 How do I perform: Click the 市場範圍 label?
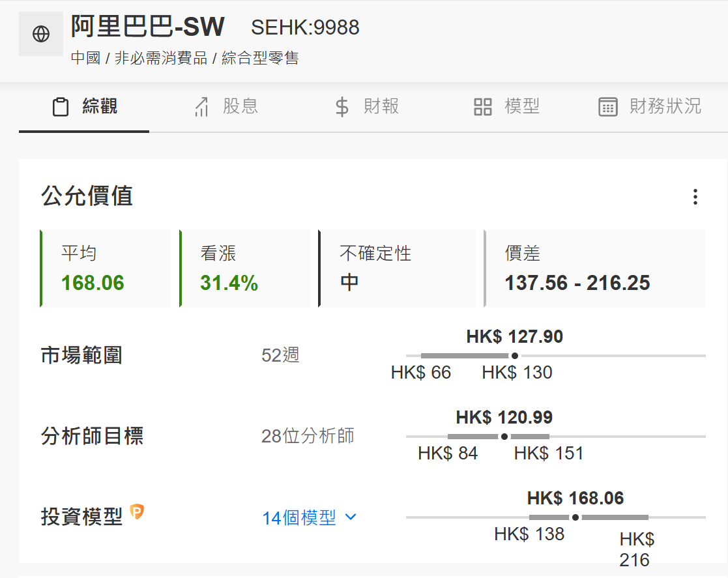[81, 356]
